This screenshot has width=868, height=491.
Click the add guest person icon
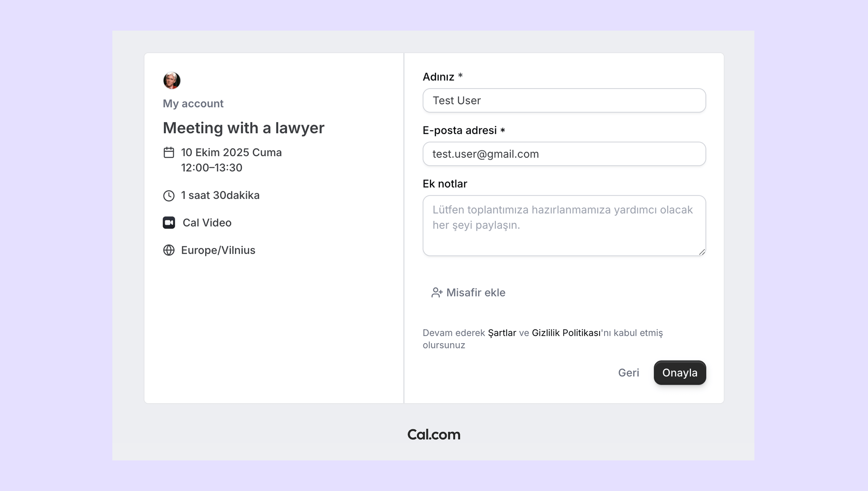tap(437, 292)
